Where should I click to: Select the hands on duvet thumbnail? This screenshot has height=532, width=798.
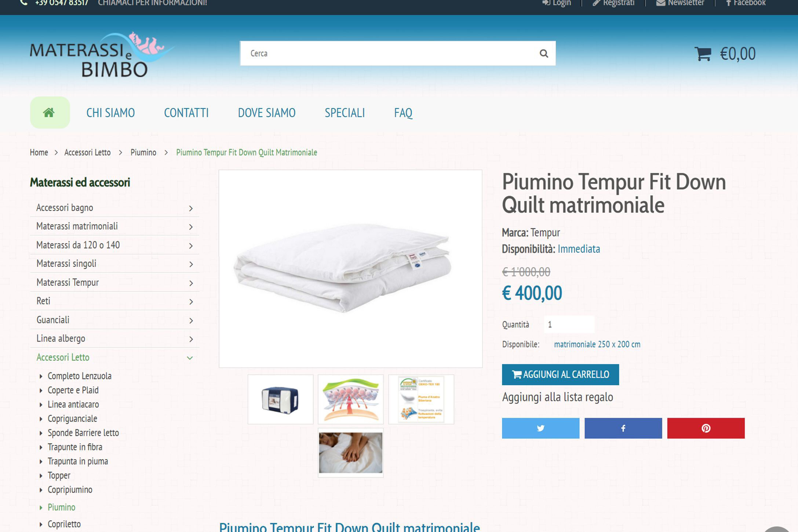[350, 453]
